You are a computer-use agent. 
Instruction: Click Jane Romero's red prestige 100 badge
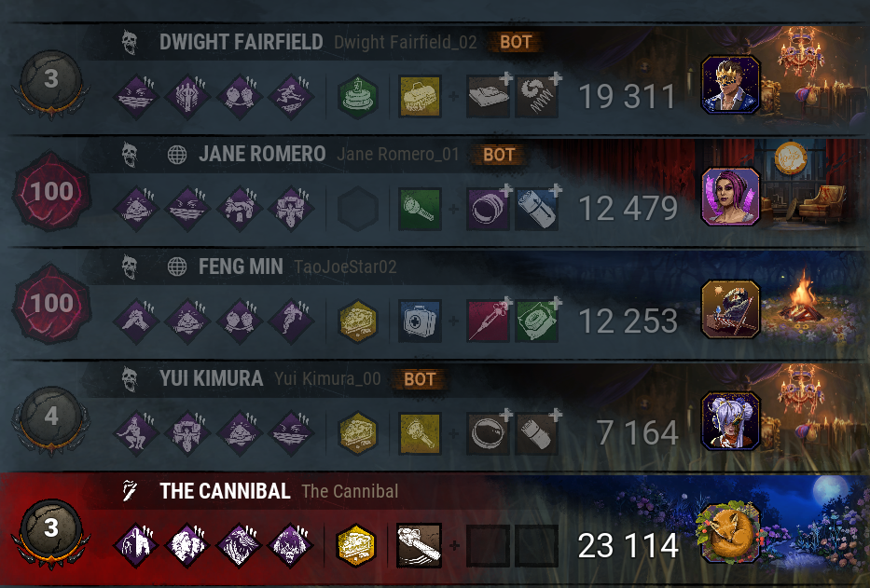pos(51,191)
